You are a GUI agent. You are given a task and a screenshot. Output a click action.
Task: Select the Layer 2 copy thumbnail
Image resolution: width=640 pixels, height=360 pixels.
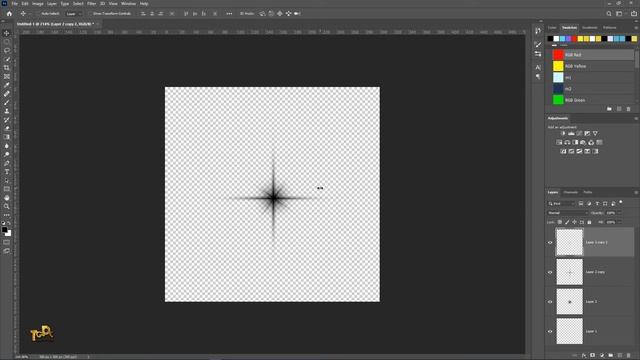click(x=569, y=272)
